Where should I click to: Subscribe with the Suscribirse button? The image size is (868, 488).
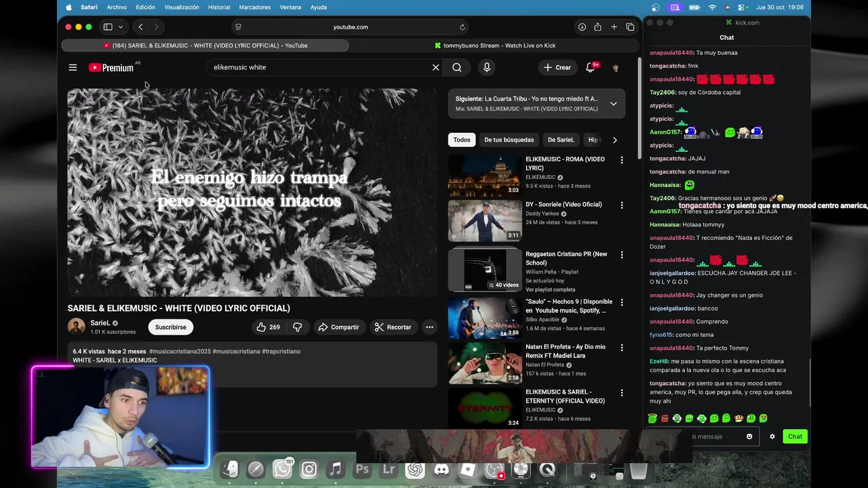(171, 327)
